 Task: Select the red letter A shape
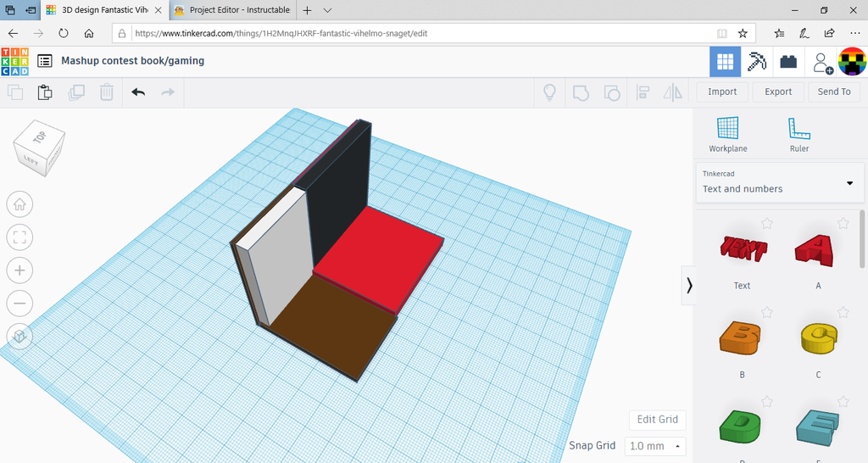(x=815, y=250)
